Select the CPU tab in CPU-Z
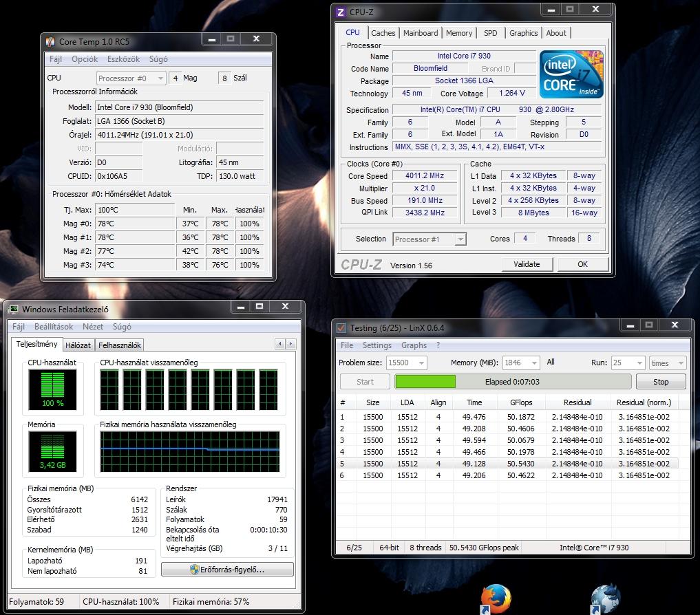This screenshot has height=615, width=700. click(352, 32)
